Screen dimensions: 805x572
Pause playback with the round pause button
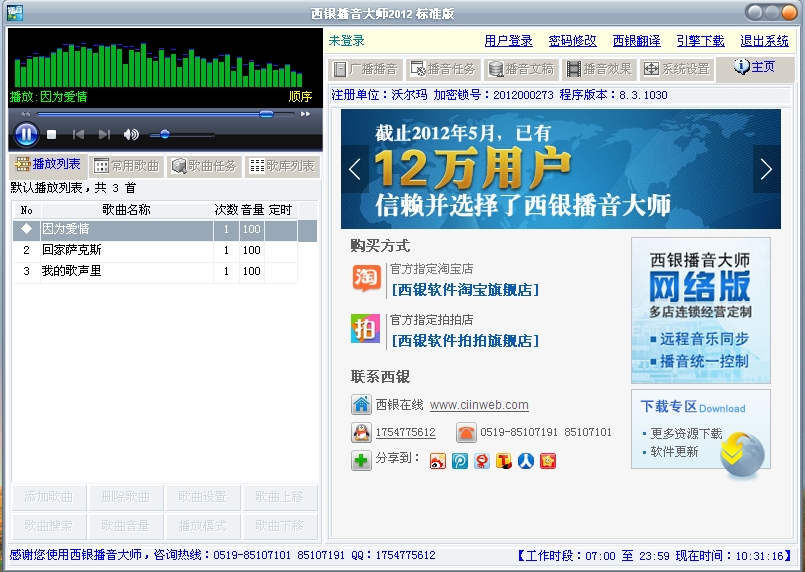click(26, 135)
